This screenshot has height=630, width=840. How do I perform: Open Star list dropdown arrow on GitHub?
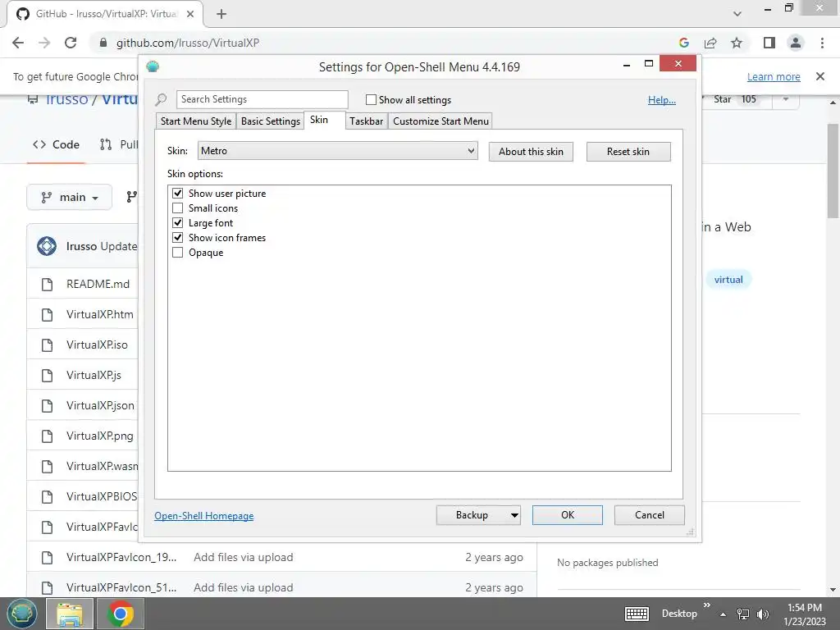785,99
